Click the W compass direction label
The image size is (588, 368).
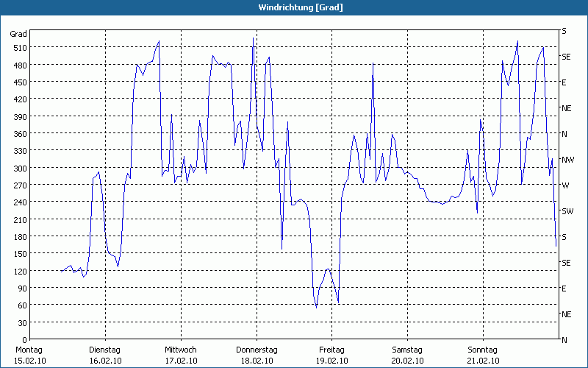565,185
